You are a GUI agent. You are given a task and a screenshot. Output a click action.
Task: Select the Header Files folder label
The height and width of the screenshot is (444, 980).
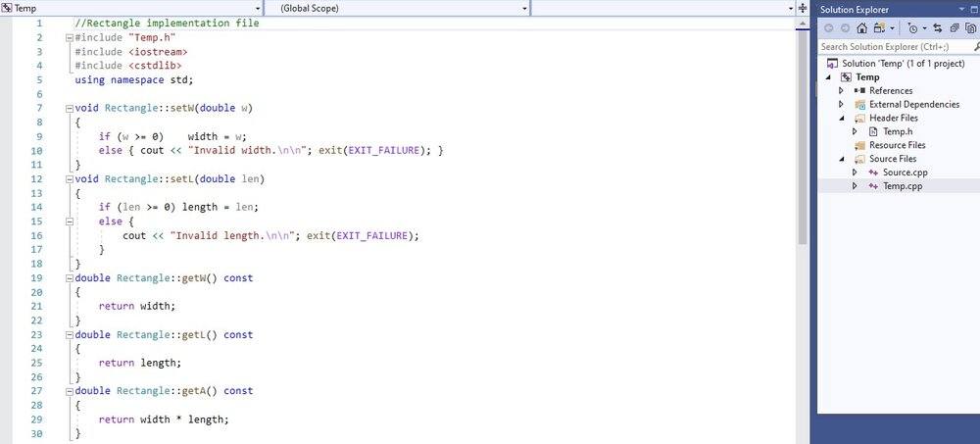coord(893,119)
